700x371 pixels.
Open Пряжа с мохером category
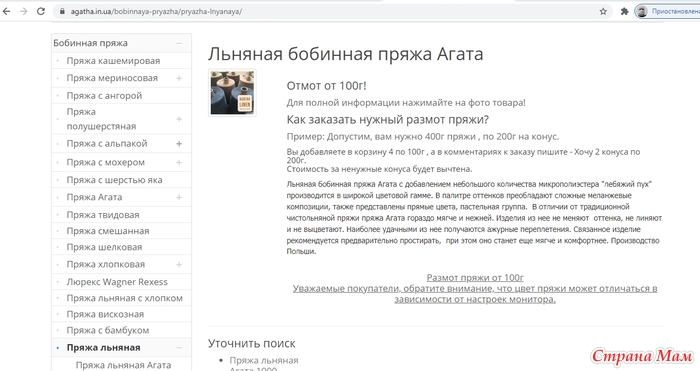pos(106,163)
